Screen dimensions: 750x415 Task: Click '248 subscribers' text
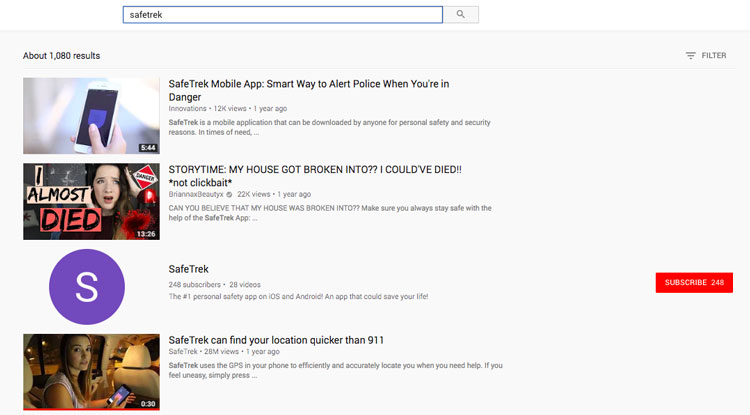click(195, 284)
